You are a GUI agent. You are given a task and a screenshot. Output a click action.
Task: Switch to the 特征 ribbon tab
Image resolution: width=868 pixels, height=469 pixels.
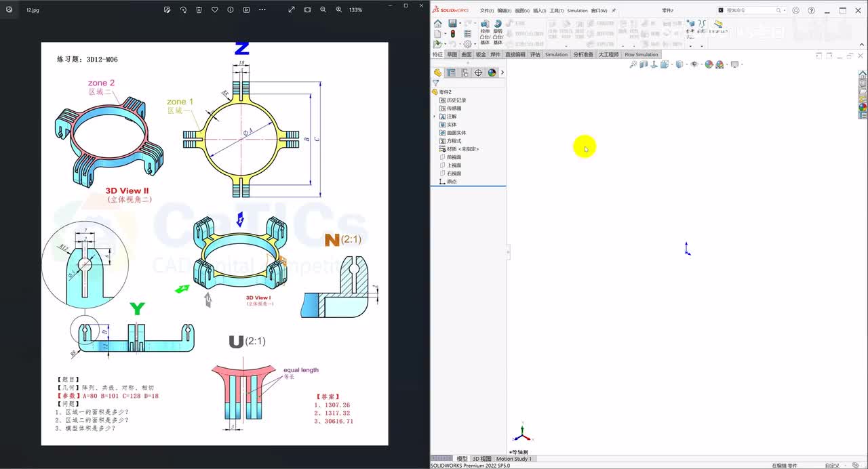pyautogui.click(x=437, y=54)
